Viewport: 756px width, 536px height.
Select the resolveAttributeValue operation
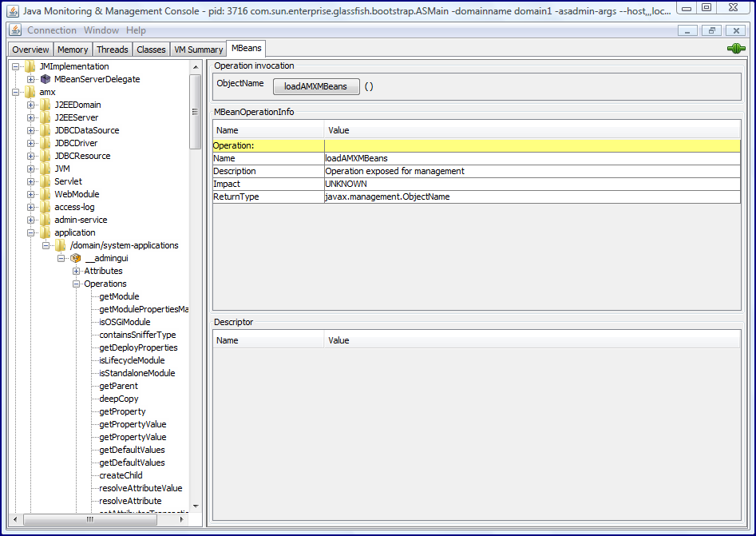(141, 488)
